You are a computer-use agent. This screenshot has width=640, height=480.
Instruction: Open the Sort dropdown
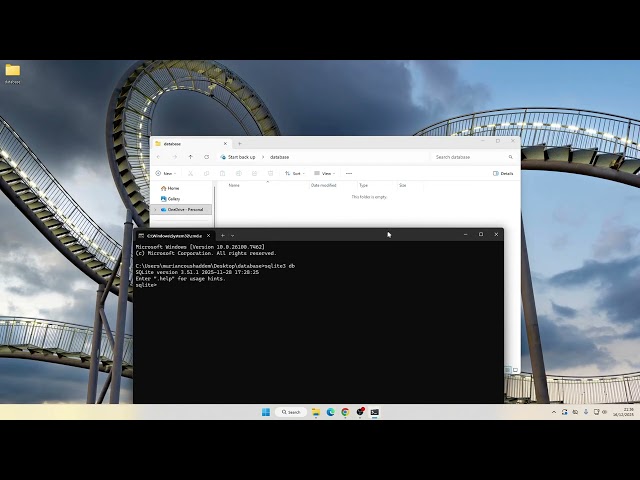[x=295, y=173]
